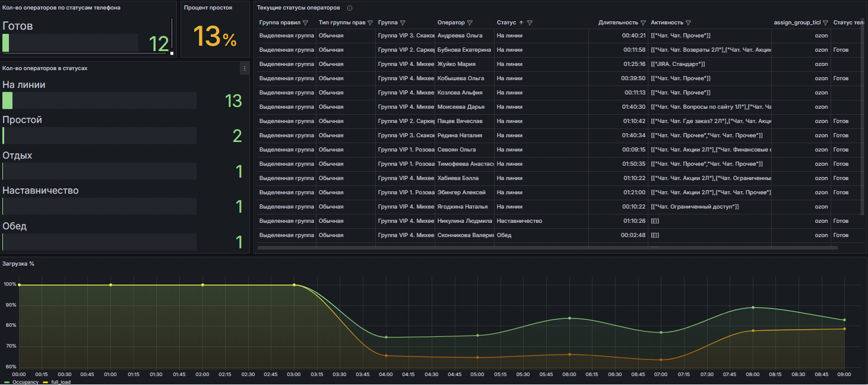Click the Текущие статусы операторов panel title
868x385 pixels.
(x=299, y=8)
